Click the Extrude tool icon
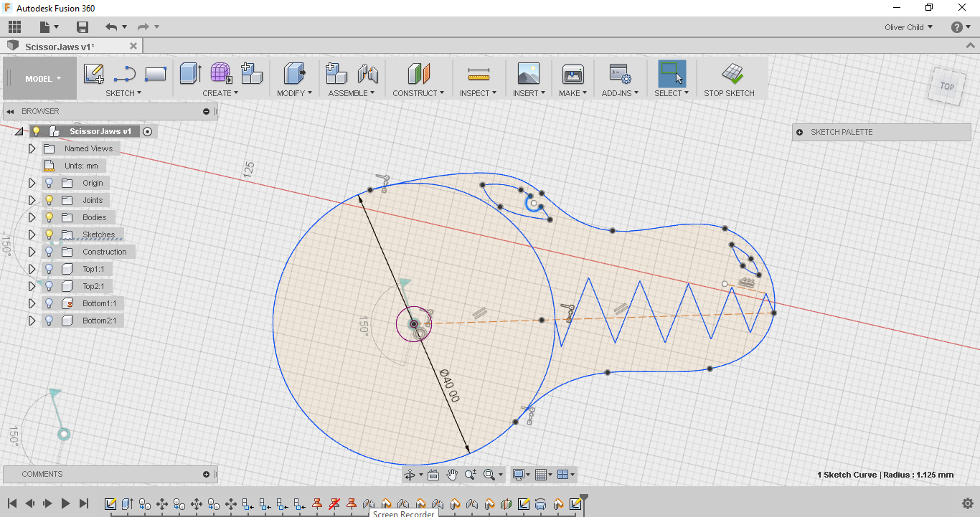Image resolution: width=980 pixels, height=517 pixels. click(x=189, y=74)
